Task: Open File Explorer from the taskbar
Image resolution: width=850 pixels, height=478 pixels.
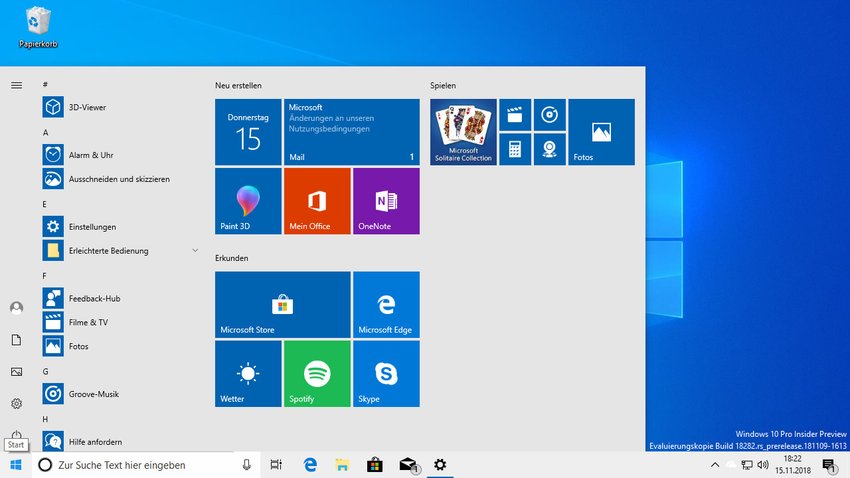Action: pyautogui.click(x=342, y=464)
